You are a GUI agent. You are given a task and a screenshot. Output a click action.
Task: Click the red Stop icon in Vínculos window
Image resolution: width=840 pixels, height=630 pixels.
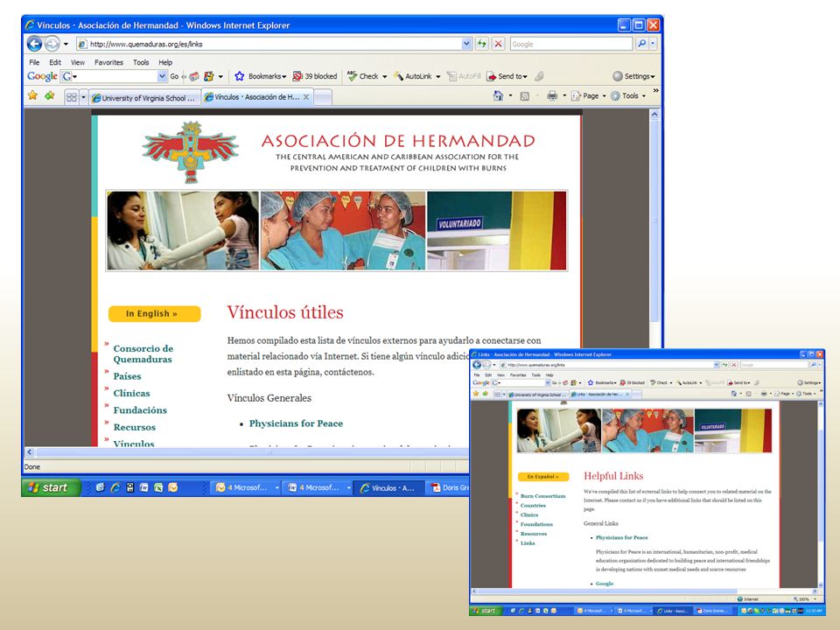tap(498, 44)
